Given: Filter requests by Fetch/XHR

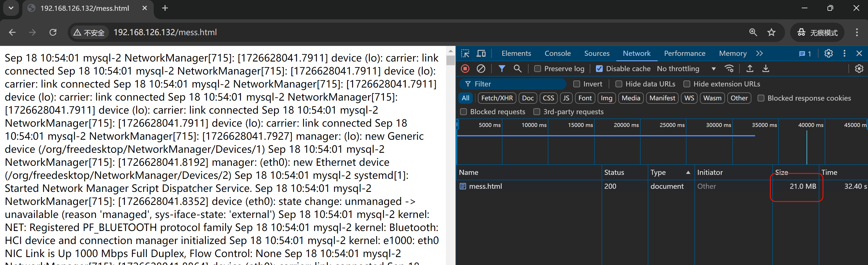Looking at the screenshot, I should click(x=497, y=98).
